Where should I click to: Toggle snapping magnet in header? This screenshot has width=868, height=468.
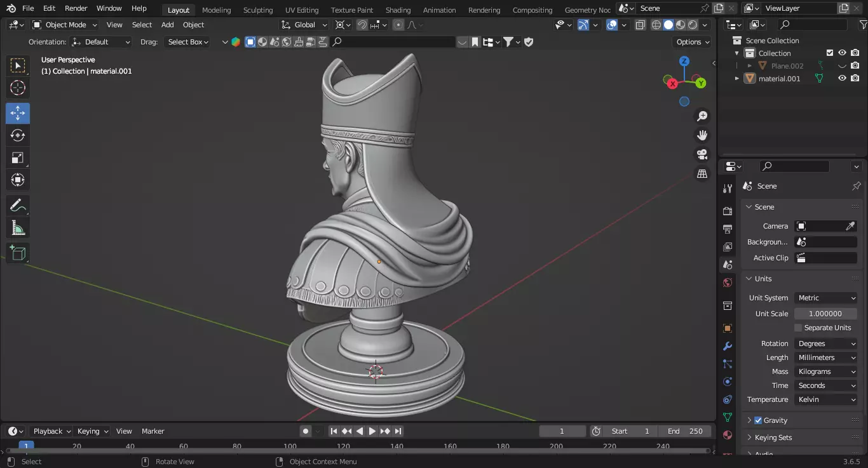click(362, 25)
